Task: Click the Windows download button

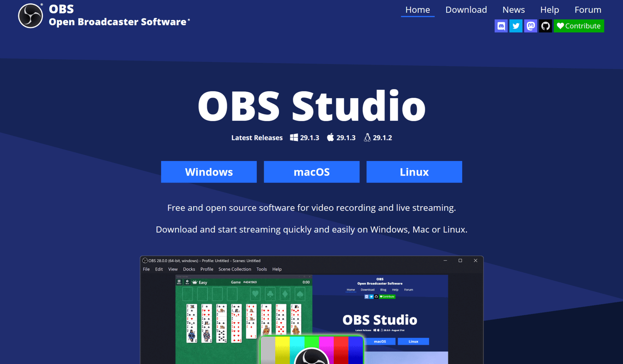Action: pos(209,172)
